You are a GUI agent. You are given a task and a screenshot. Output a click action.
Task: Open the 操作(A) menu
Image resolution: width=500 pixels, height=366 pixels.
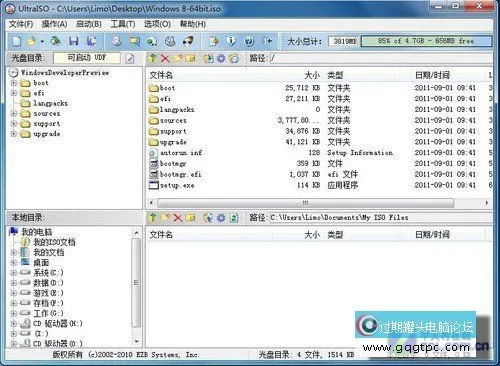click(x=54, y=24)
